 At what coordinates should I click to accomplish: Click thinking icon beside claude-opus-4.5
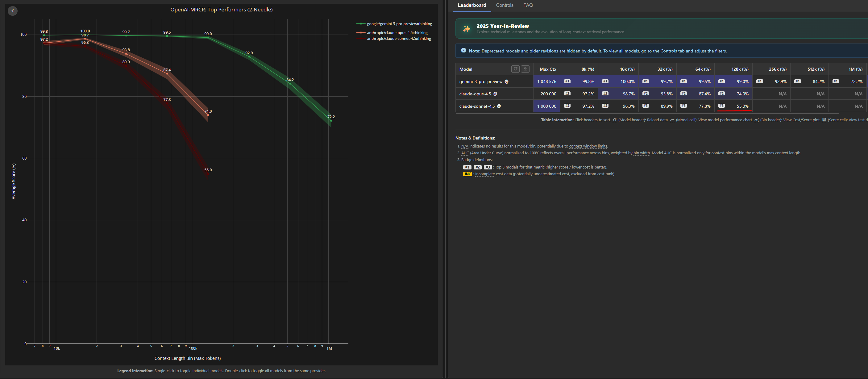click(495, 94)
